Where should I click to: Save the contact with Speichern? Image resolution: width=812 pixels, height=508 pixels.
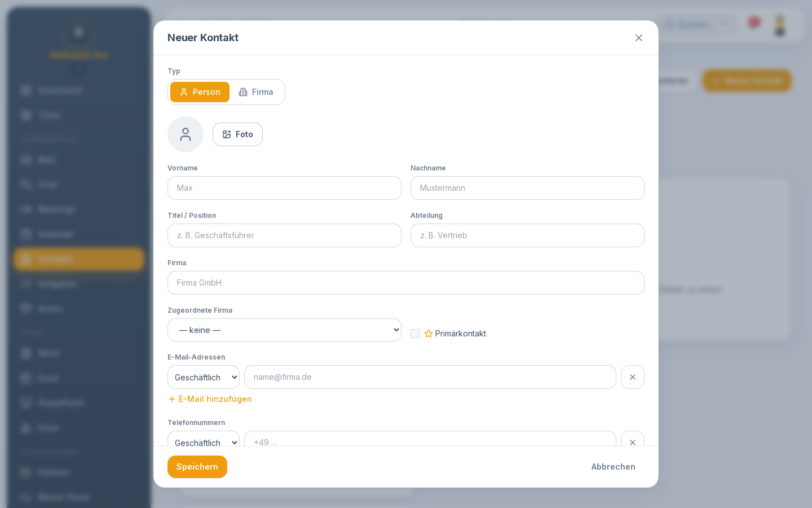[197, 467]
